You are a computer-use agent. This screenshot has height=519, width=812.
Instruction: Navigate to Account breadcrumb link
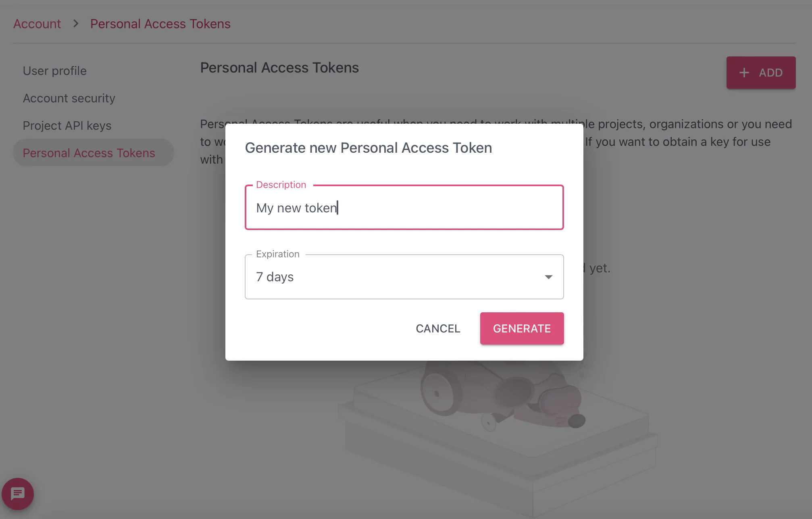click(x=37, y=24)
